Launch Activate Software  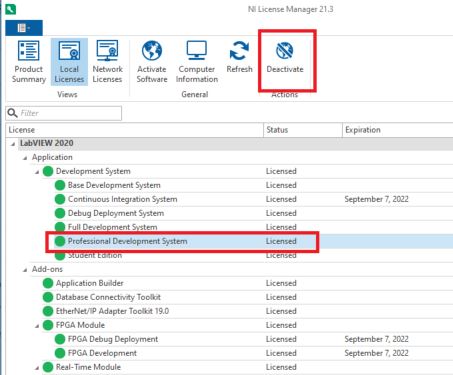pyautogui.click(x=152, y=62)
